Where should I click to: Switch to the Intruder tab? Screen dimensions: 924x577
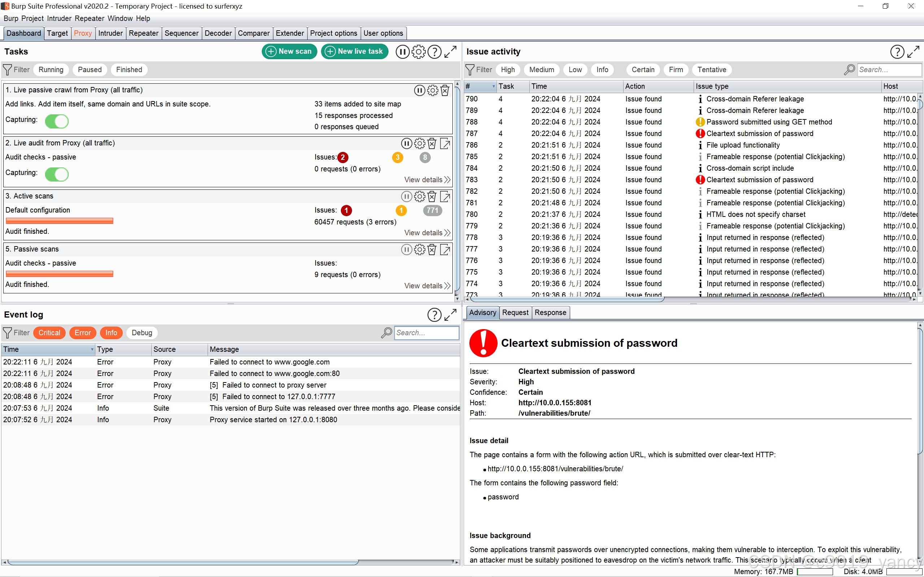[x=110, y=33]
